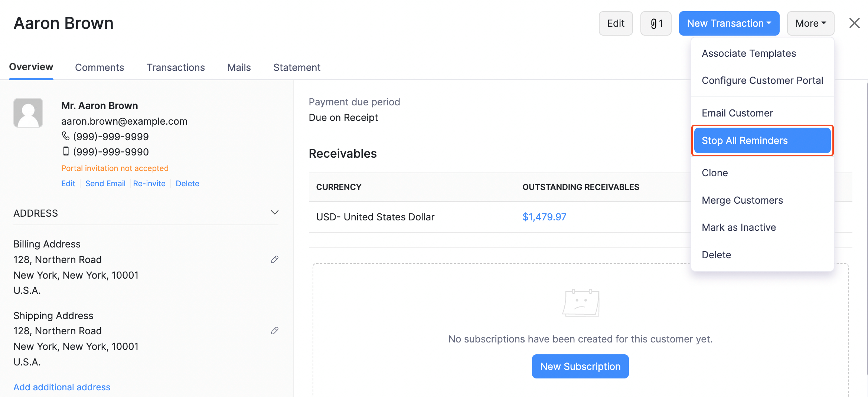Viewport: 868px width, 397px height.
Task: Click the Send Email link
Action: 105,183
